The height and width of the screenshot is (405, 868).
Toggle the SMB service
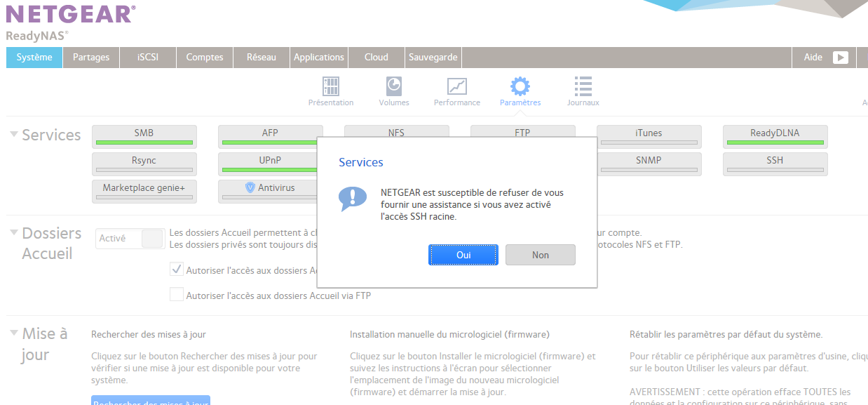[x=144, y=136]
